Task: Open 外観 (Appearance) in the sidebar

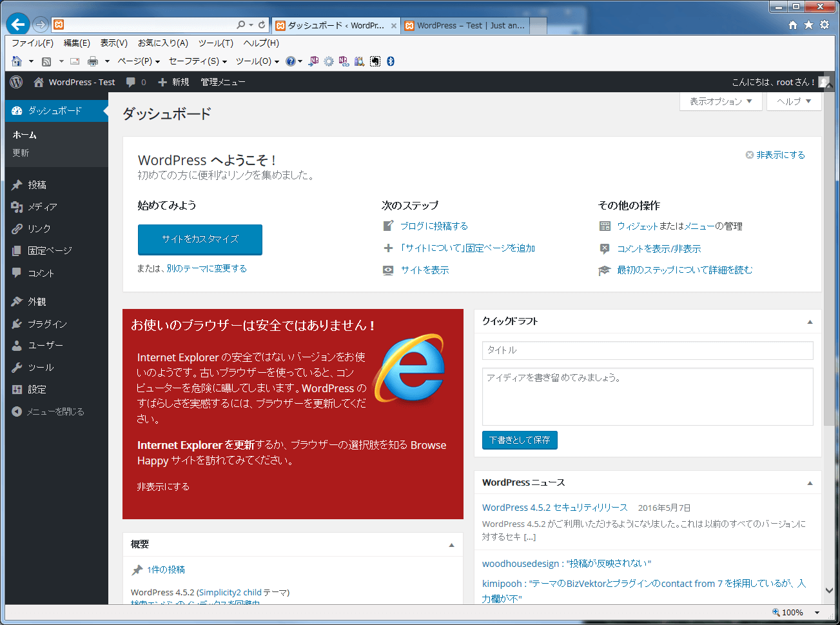Action: tap(37, 302)
